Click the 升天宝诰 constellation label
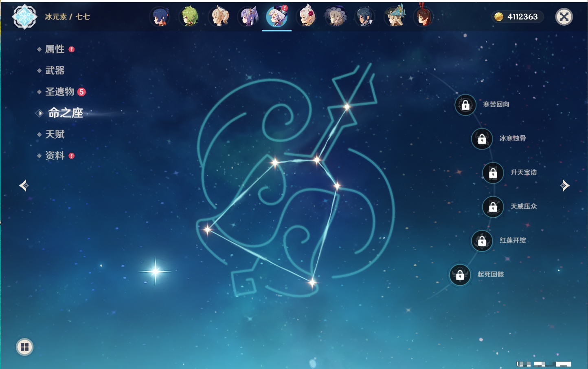The width and height of the screenshot is (588, 369). [524, 172]
